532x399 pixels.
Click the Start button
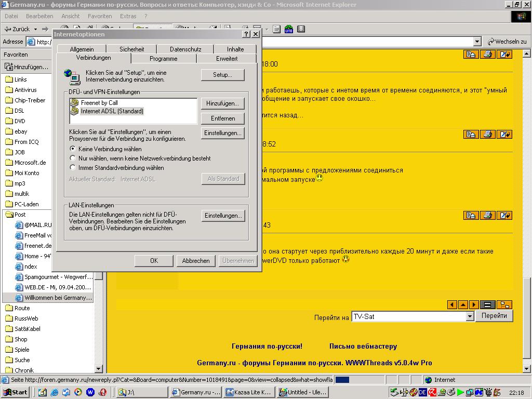click(16, 392)
